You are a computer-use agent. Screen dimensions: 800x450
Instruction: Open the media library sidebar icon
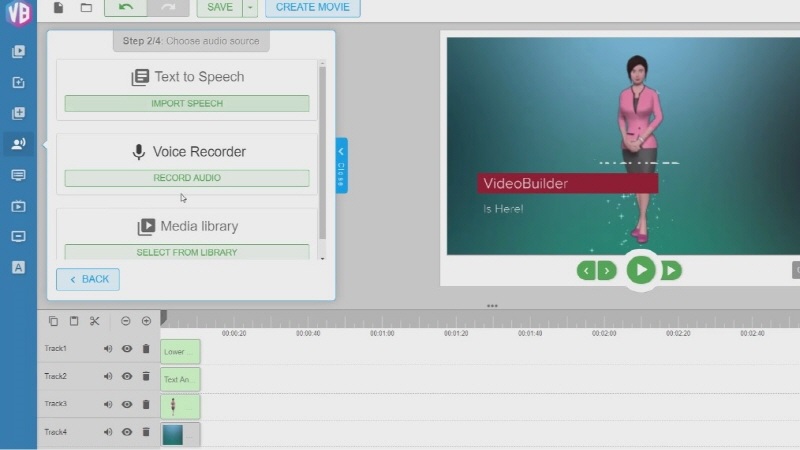click(18, 51)
